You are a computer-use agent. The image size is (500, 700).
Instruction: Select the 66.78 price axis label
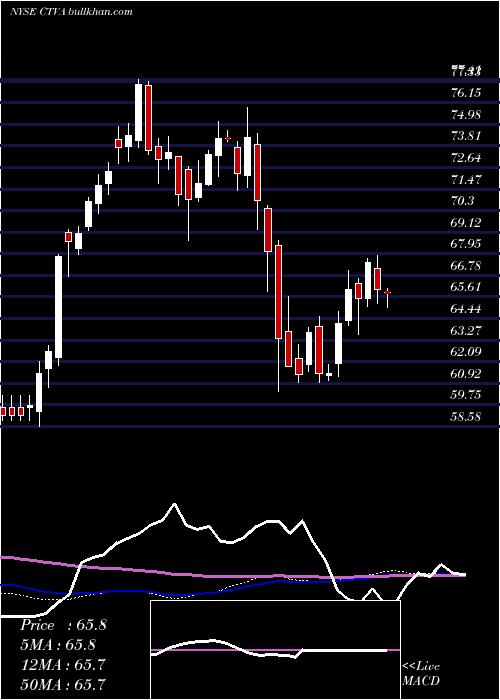466,266
